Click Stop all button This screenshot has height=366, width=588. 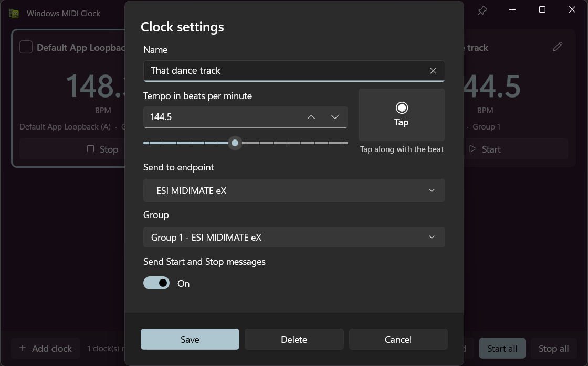click(553, 348)
